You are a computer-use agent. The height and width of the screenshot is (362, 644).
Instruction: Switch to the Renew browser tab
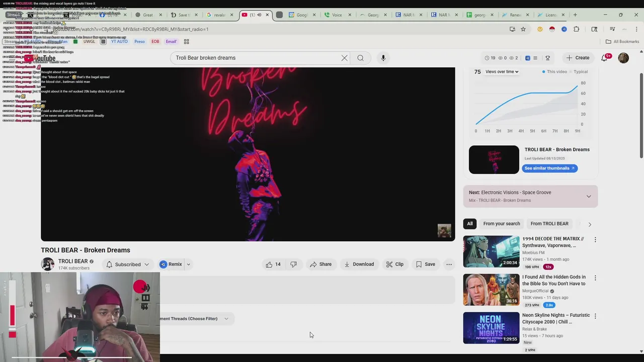[515, 15]
